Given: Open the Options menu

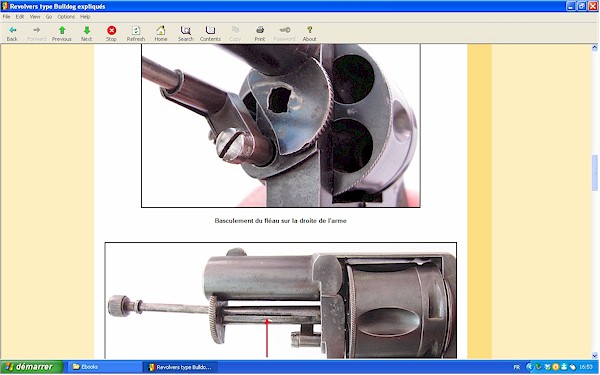Looking at the screenshot, I should pyautogui.click(x=66, y=17).
